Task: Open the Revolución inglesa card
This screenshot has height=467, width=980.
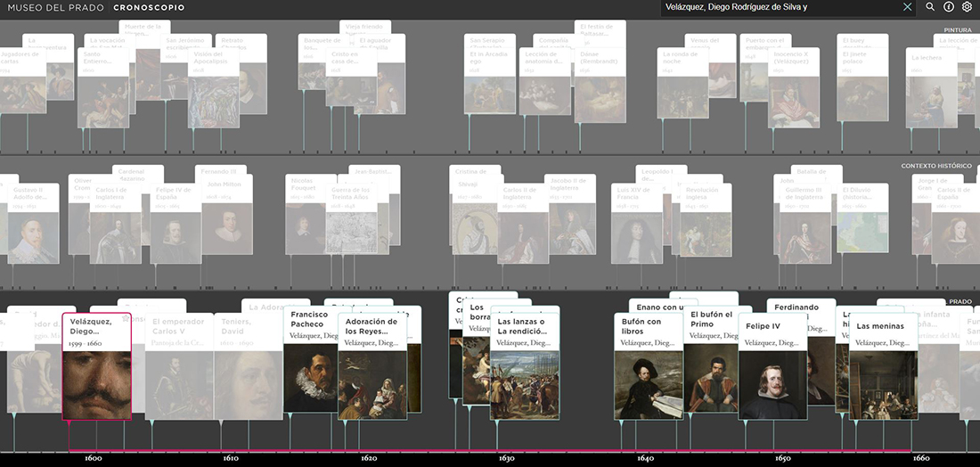Action: [706, 220]
